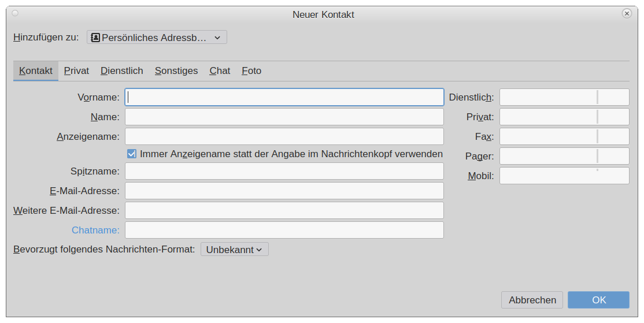Open the Hinzufügen zu address book dropdown

pyautogui.click(x=157, y=38)
